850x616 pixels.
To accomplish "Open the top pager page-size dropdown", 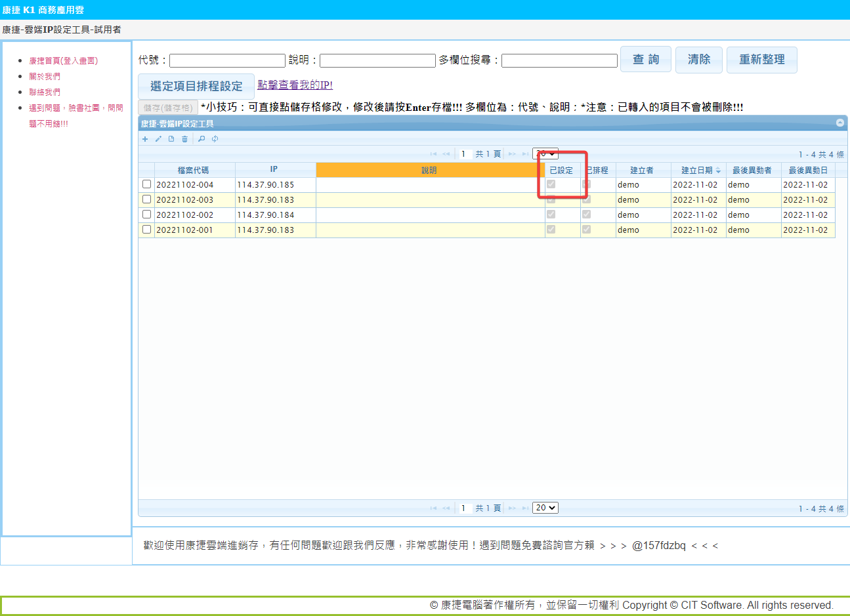I will coord(545,154).
